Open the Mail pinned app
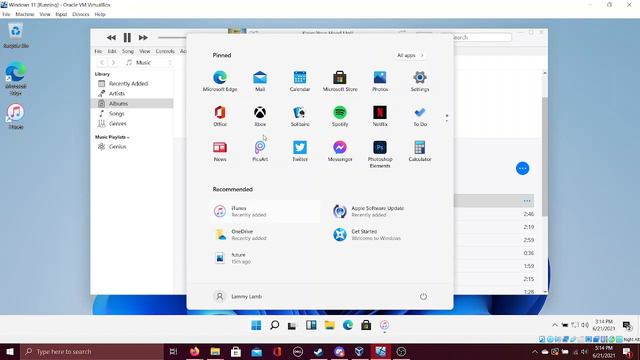 260,81
